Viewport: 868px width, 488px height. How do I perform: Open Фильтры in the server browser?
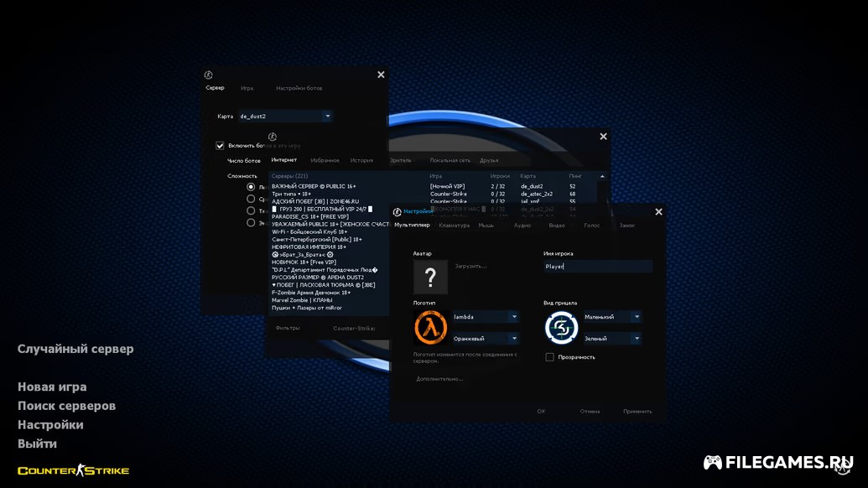coord(288,328)
